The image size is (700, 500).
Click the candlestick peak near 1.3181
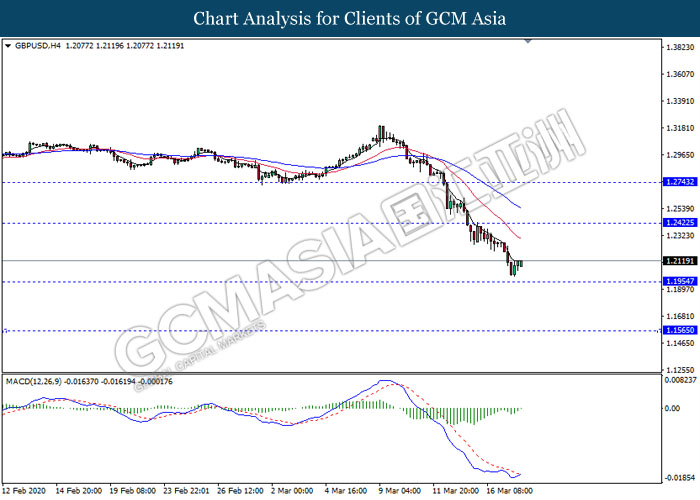pos(380,129)
